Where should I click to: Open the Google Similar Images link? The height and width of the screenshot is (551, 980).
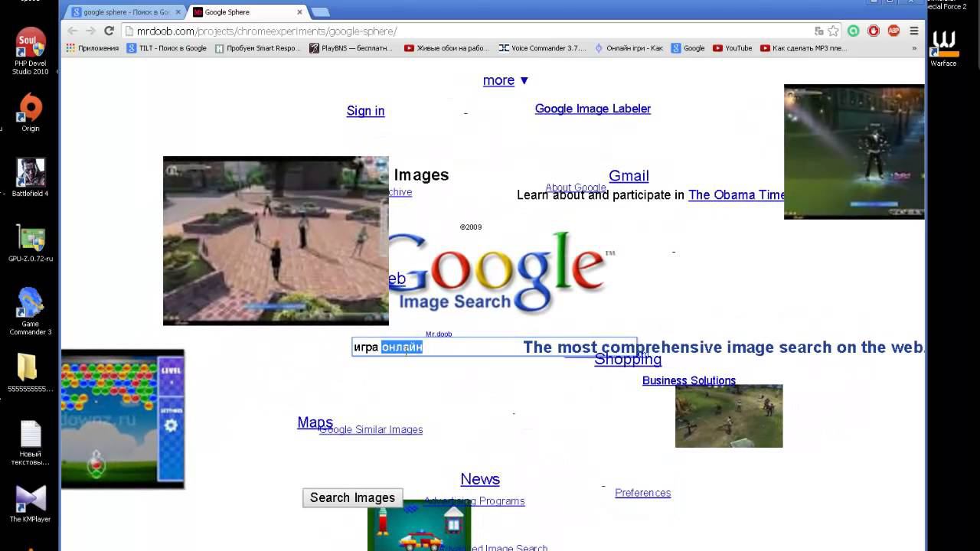point(371,430)
